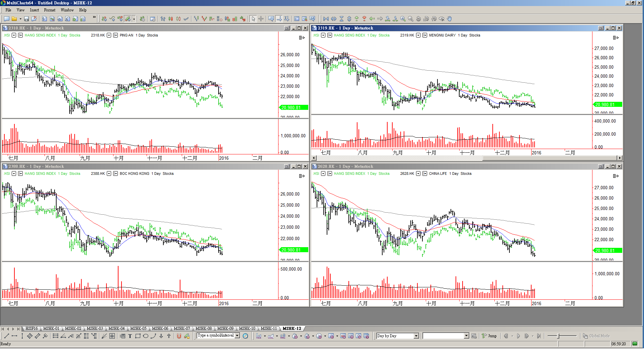Screen dimensions: 644x354
Task: Choose the Text drawing tool
Action: click(x=130, y=336)
